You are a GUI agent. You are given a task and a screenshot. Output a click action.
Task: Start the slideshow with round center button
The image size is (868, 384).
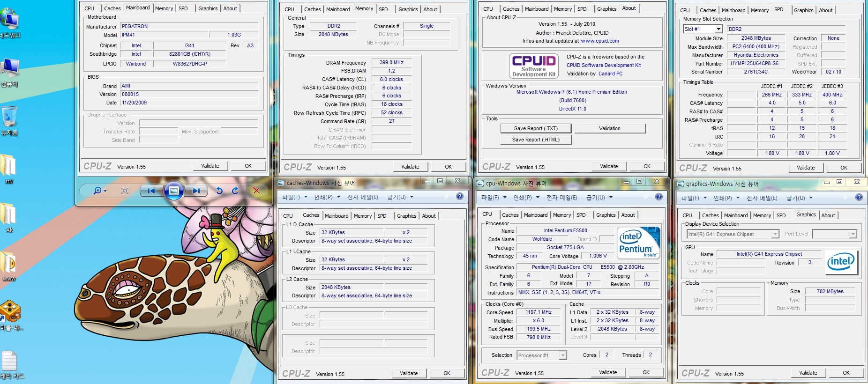pyautogui.click(x=173, y=191)
